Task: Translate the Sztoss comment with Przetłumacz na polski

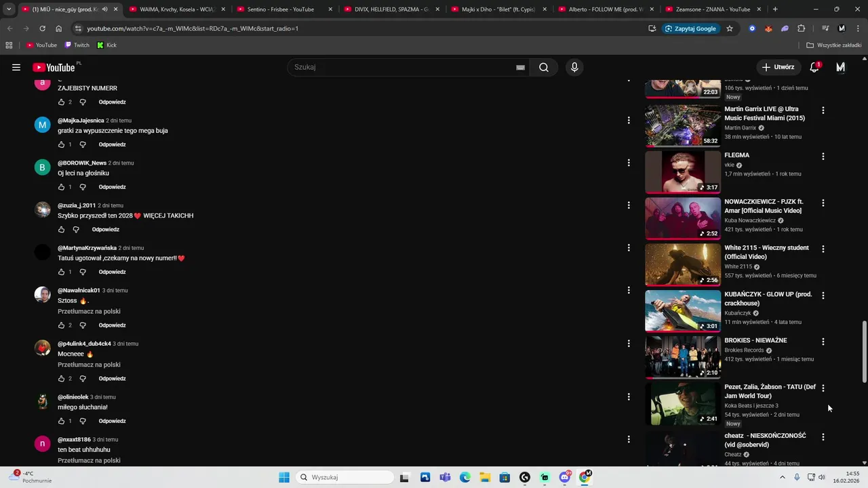Action: coord(89,311)
